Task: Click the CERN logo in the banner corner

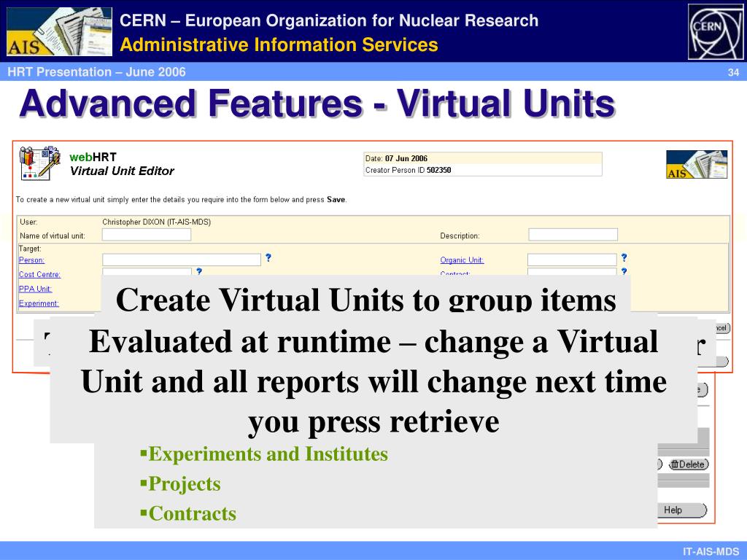Action: 716,31
